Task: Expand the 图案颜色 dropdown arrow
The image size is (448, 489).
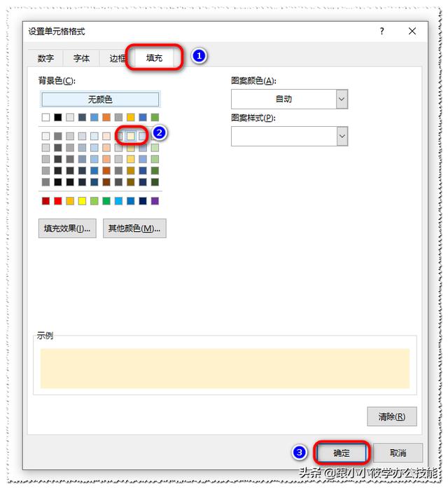Action: 342,99
